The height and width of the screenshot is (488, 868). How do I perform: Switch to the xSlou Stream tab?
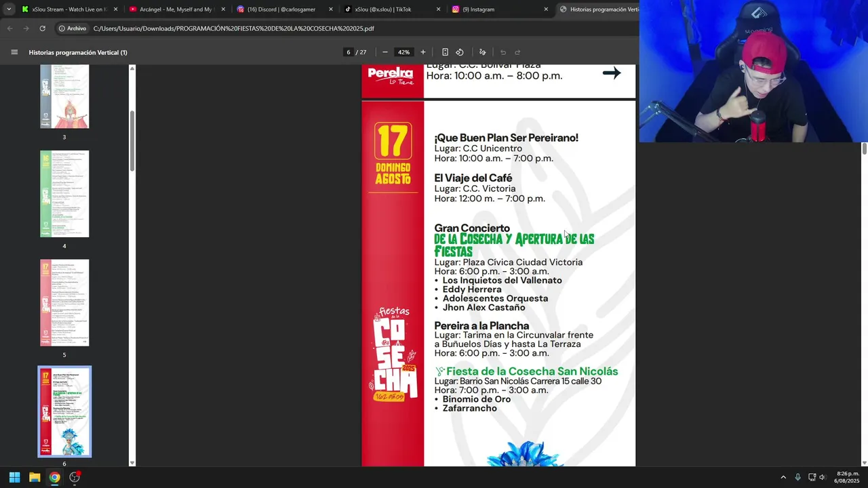coord(69,9)
